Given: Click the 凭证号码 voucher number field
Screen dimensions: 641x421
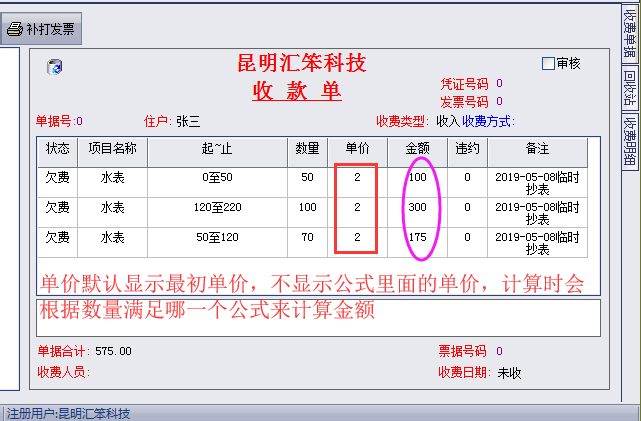Looking at the screenshot, I should click(471, 84).
